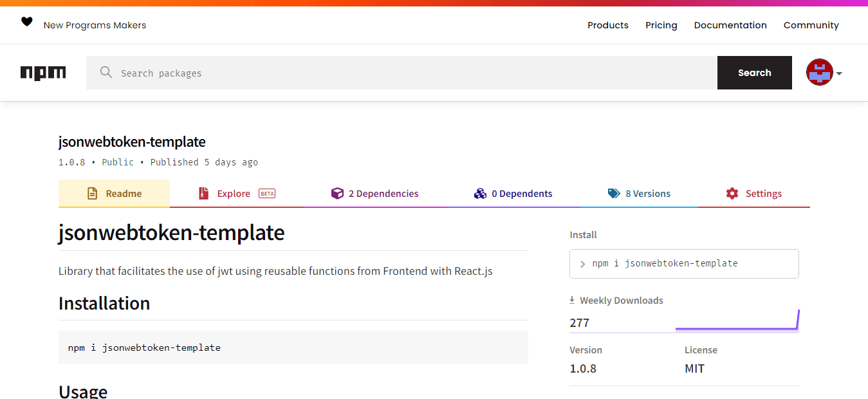This screenshot has width=868, height=399.
Task: Click the Install label in sidebar
Action: pyautogui.click(x=583, y=235)
